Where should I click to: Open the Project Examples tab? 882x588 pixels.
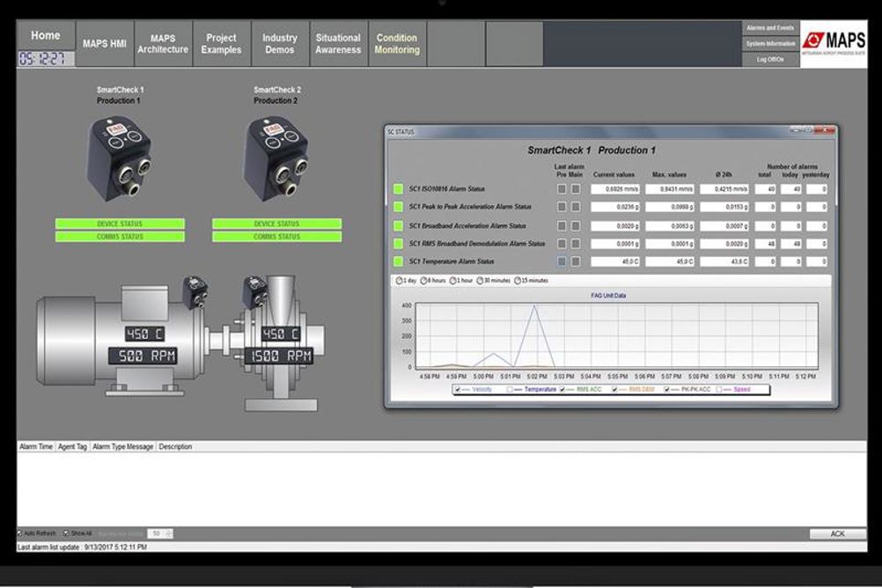point(222,44)
